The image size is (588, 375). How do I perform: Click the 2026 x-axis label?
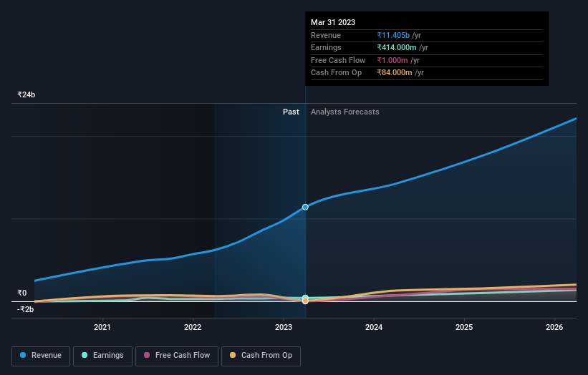click(554, 328)
